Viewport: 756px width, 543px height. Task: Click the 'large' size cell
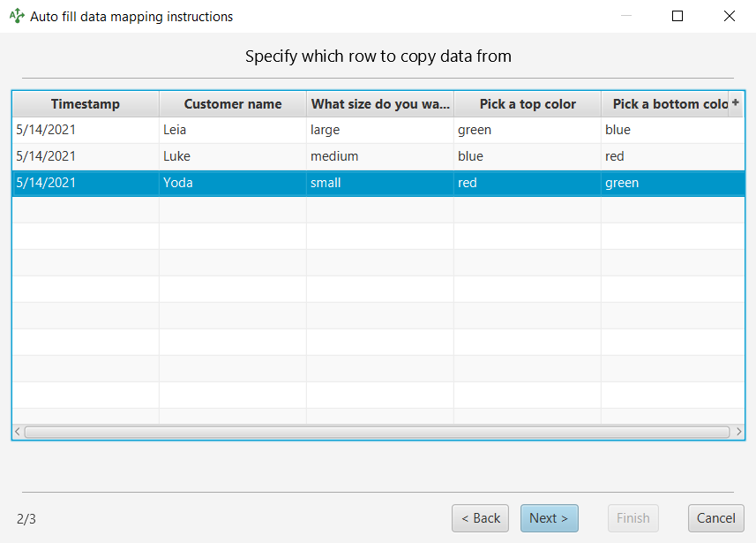coord(380,130)
